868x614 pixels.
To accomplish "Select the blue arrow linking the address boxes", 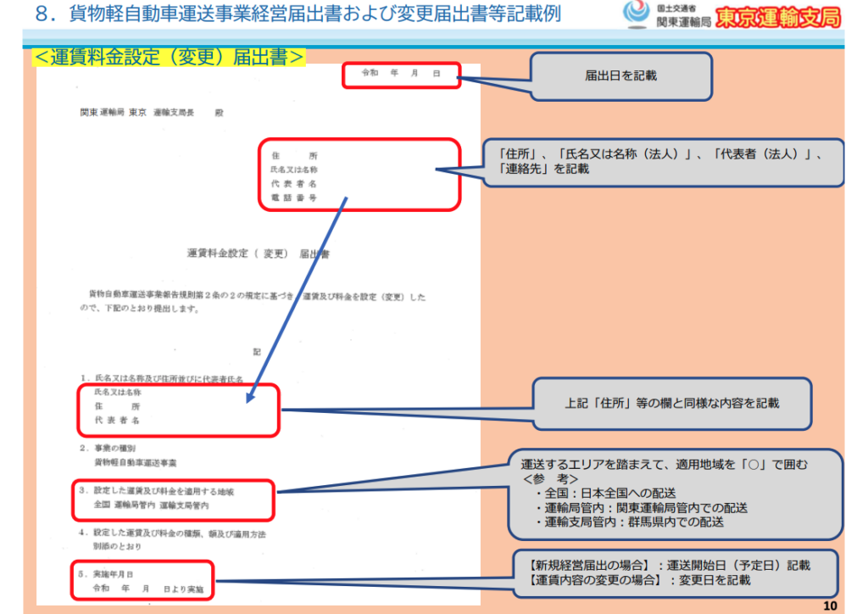I will [x=297, y=299].
